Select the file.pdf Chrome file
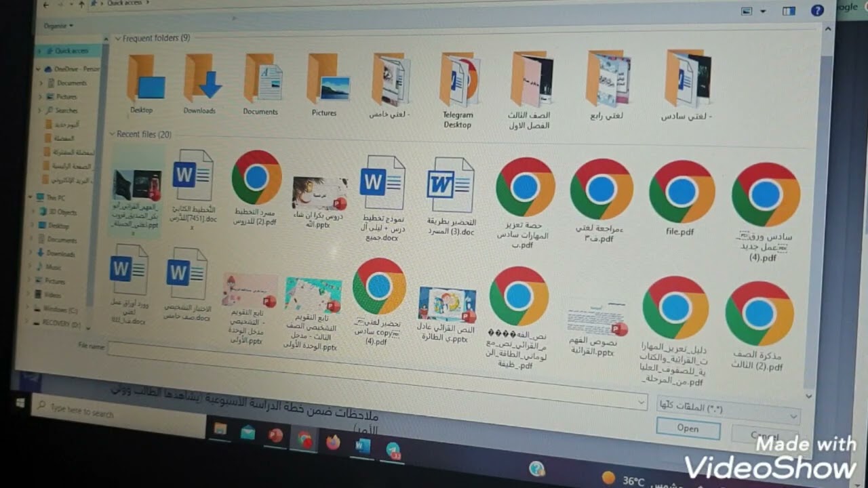Viewport: 868px width, 488px height. click(681, 199)
